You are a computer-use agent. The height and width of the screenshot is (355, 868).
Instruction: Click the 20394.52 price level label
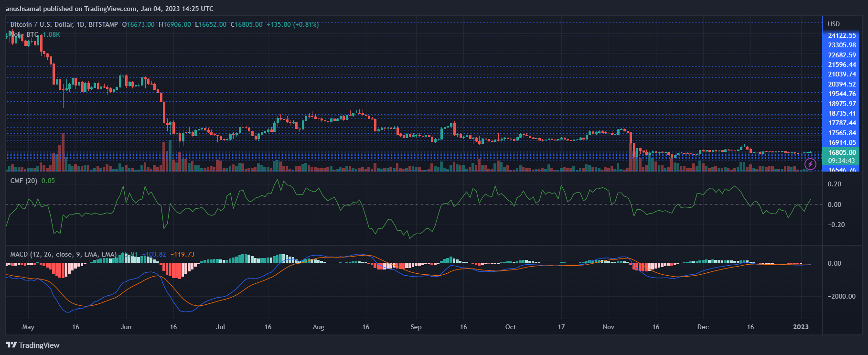pyautogui.click(x=842, y=84)
